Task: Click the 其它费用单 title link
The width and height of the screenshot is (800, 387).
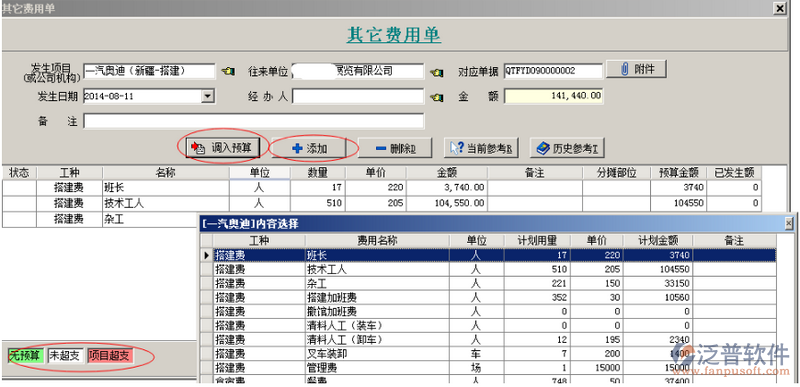Action: click(394, 35)
